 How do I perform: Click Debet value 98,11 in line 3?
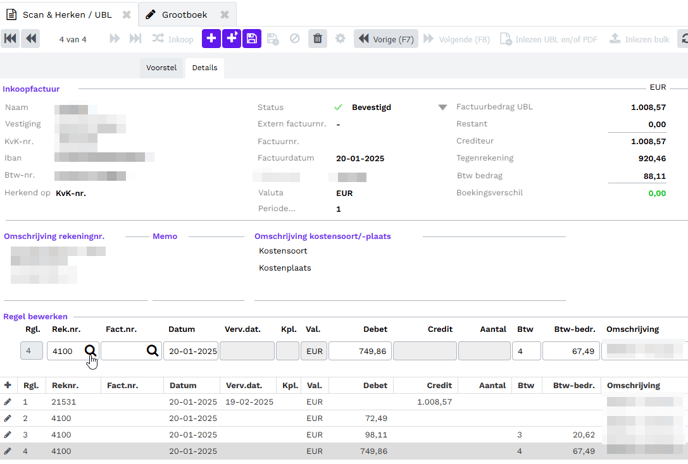point(376,435)
